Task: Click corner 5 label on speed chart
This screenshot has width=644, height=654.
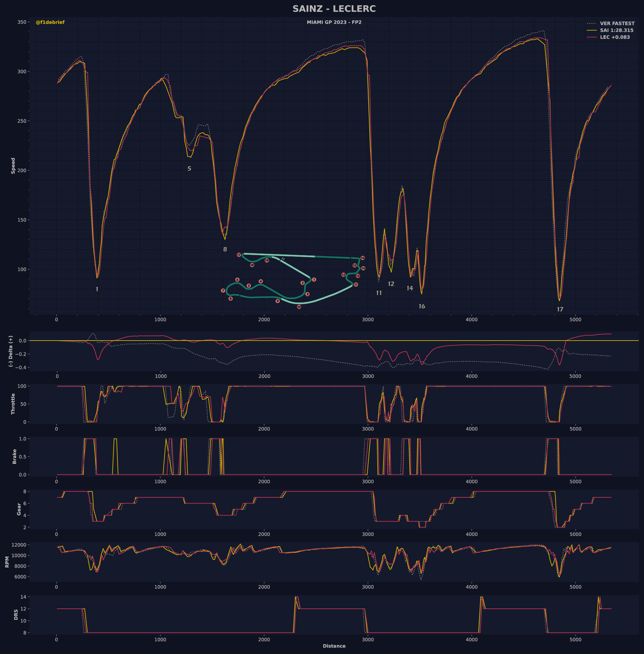Action: point(190,169)
